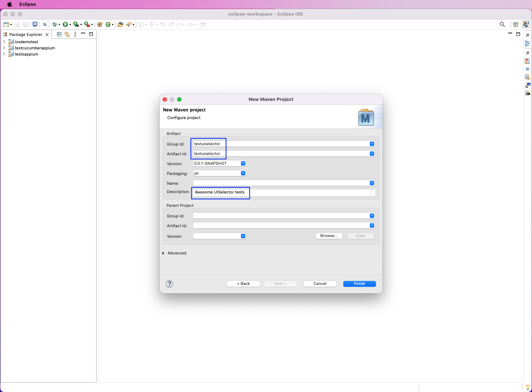Open a console from the toolbar
This screenshot has width=532, height=392.
coord(35,24)
